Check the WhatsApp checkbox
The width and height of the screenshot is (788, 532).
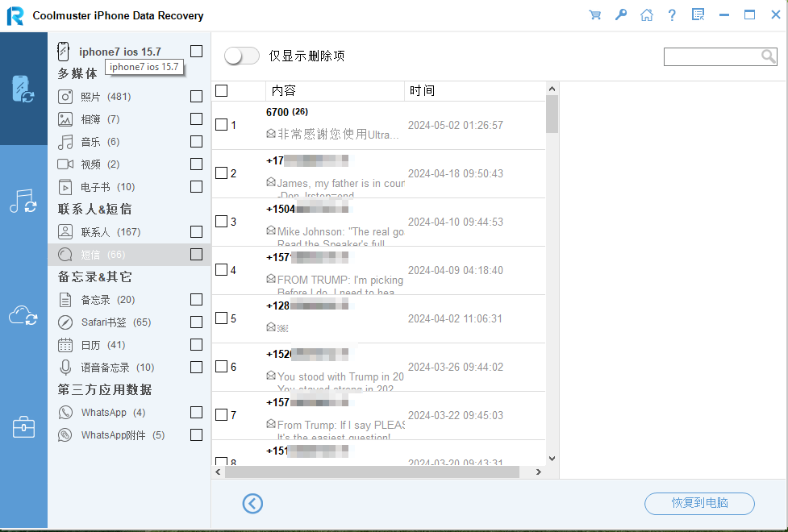[197, 413]
